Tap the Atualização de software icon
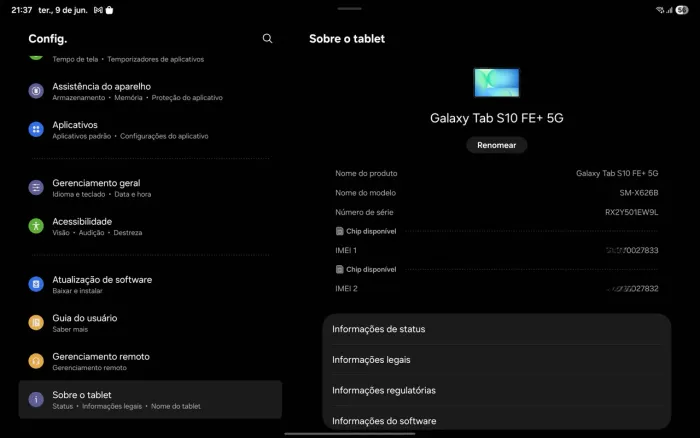 (36, 284)
